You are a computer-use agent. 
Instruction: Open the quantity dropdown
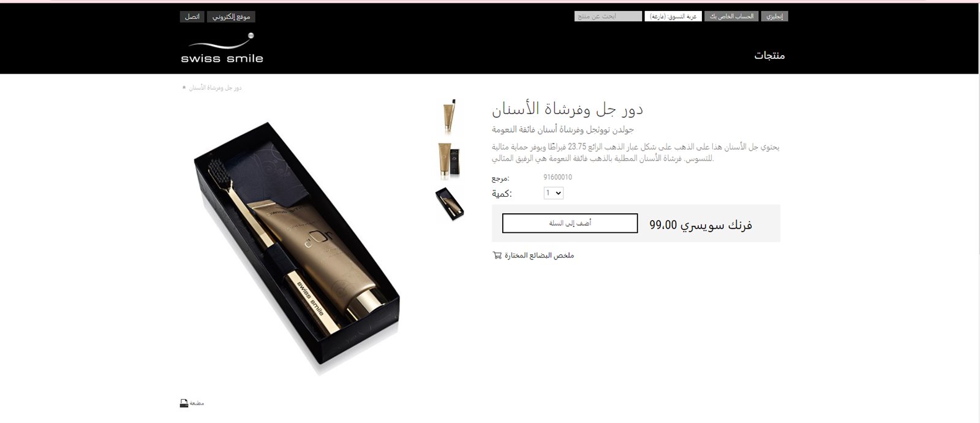coord(554,193)
